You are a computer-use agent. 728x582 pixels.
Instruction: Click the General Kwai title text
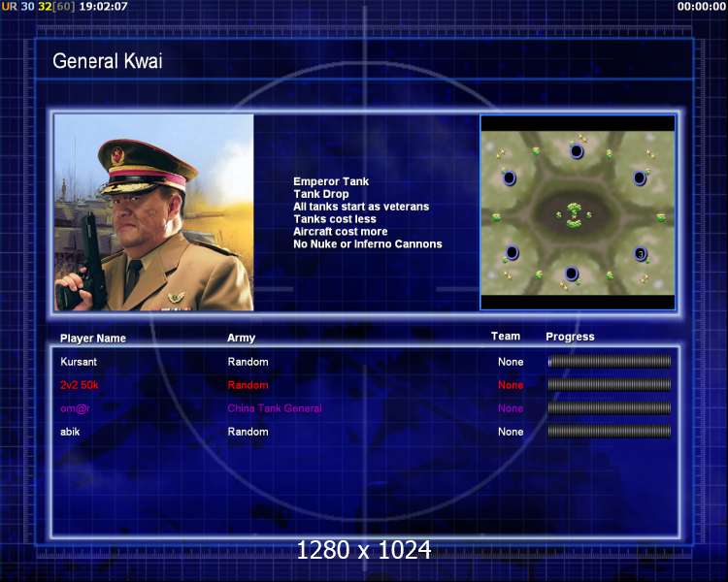(x=107, y=61)
